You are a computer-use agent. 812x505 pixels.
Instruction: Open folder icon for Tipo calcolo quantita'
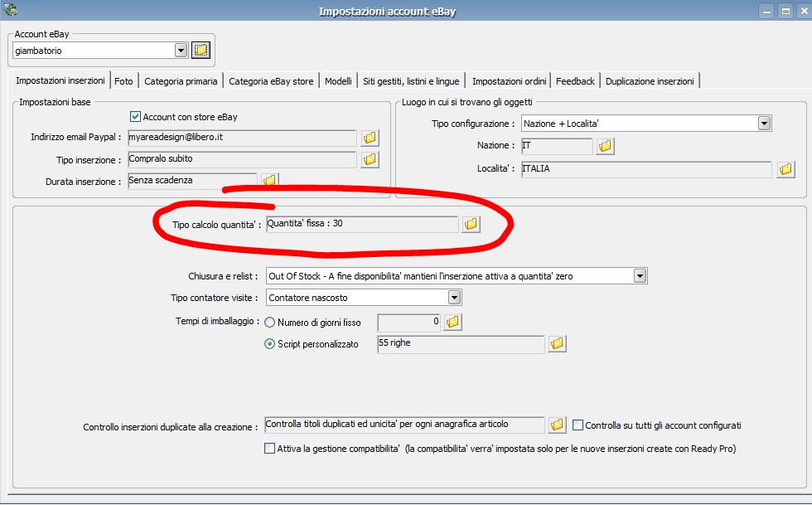[471, 224]
